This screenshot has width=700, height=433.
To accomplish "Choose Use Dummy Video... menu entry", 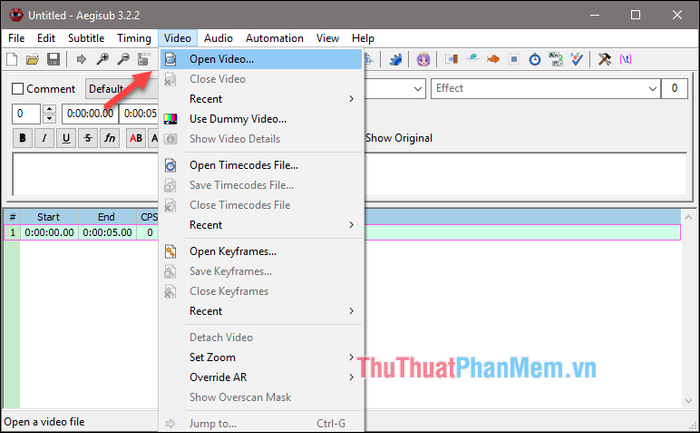I will [x=261, y=119].
